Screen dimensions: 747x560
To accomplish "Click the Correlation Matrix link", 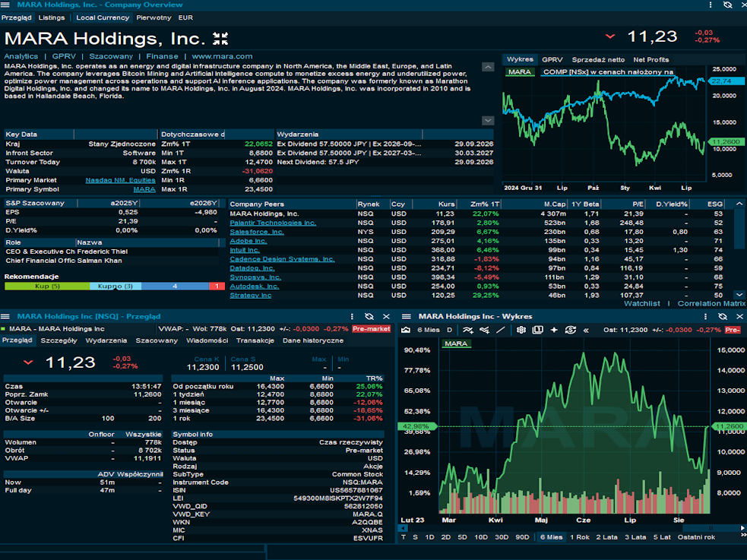I will point(711,304).
